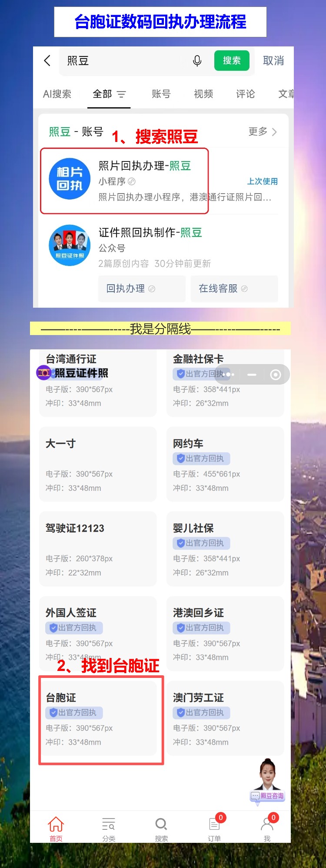
Task: Open 照豆咨询 customer service avatar
Action: 267,781
